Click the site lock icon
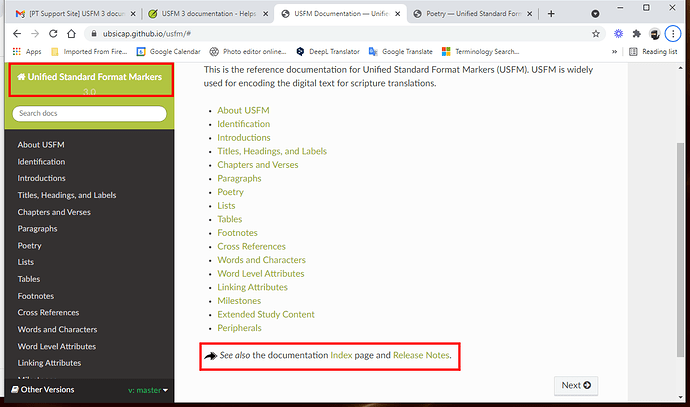Image resolution: width=690 pixels, height=407 pixels. click(94, 33)
